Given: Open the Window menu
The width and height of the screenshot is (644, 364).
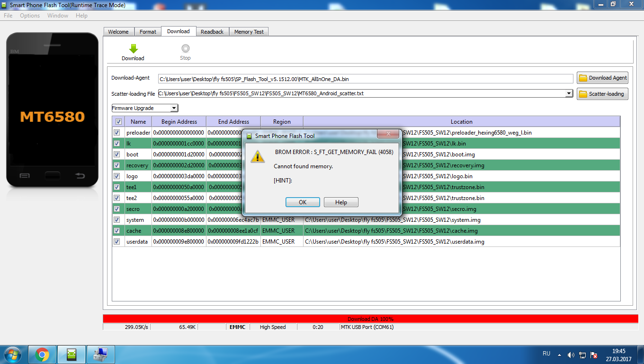Looking at the screenshot, I should point(58,16).
